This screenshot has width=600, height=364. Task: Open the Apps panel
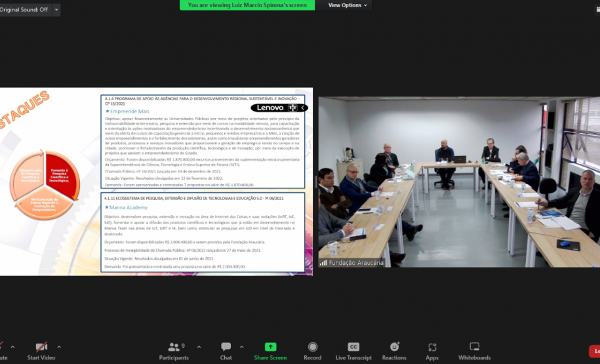pyautogui.click(x=432, y=351)
